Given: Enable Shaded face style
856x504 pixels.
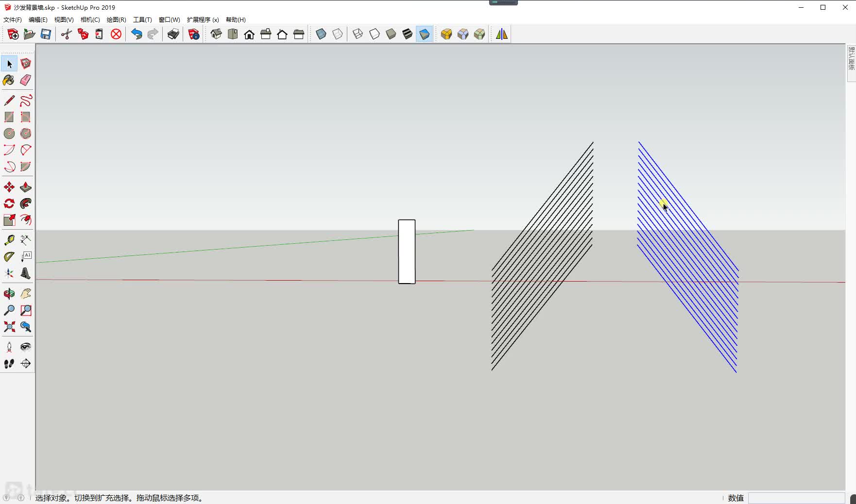Looking at the screenshot, I should coord(391,34).
